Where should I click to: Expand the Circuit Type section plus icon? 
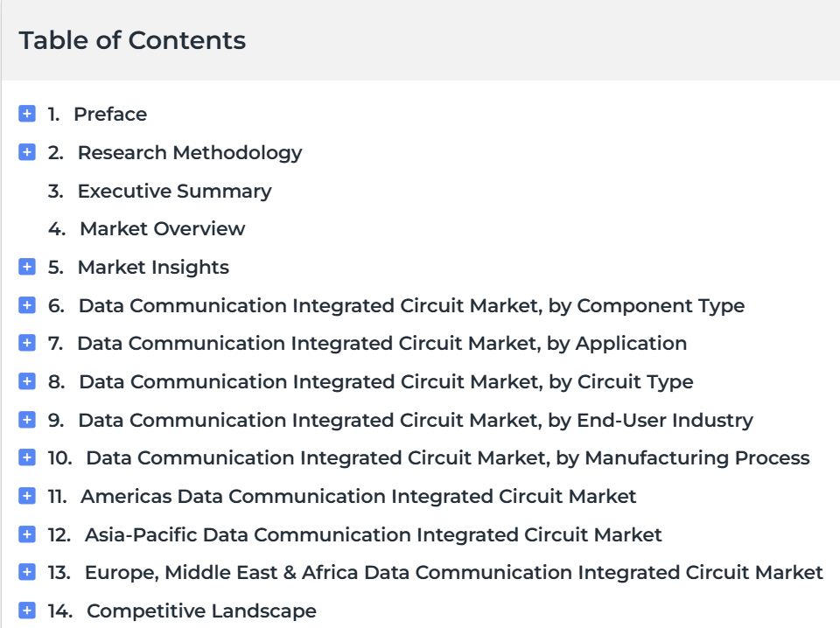click(x=27, y=381)
